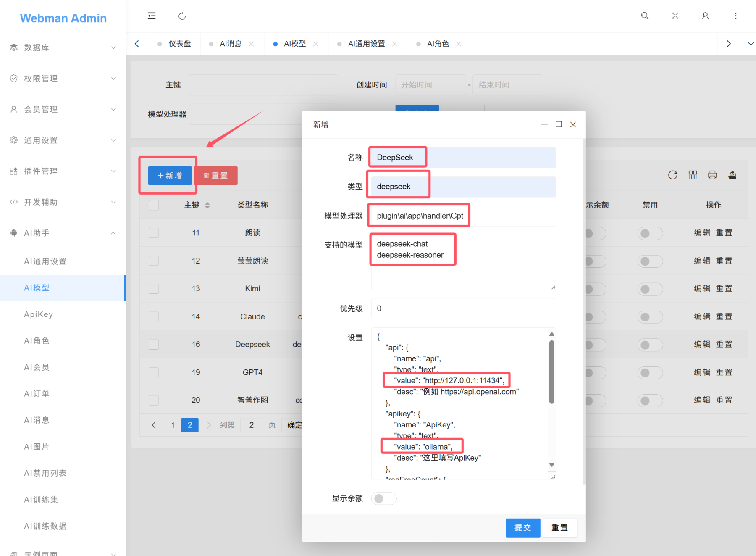
Task: Maximize the 新增 dialog
Action: [x=559, y=124]
